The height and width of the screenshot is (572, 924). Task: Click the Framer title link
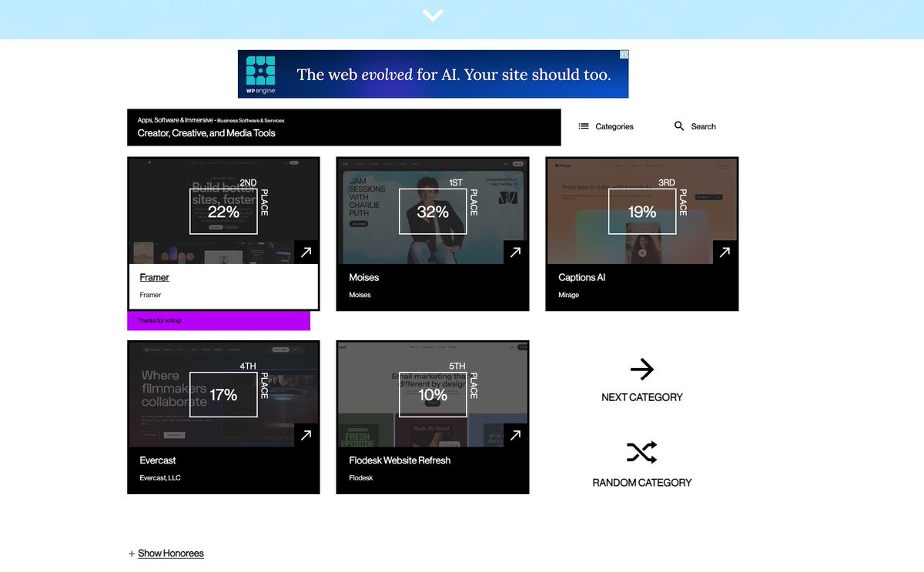[x=154, y=277]
